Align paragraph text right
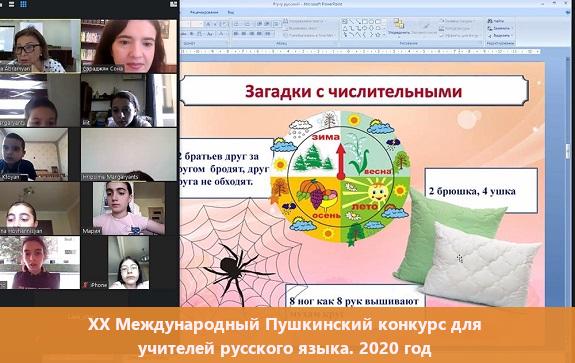Image resolution: width=575 pixels, height=363 pixels. (252, 34)
